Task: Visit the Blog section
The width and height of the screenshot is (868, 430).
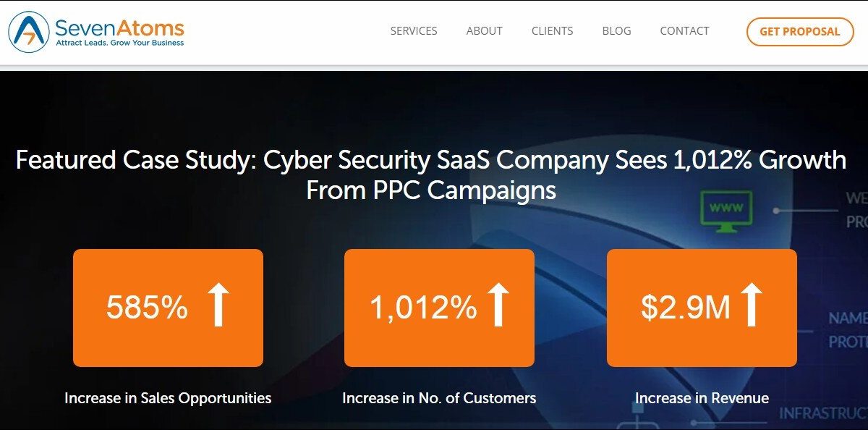Action: [x=616, y=31]
